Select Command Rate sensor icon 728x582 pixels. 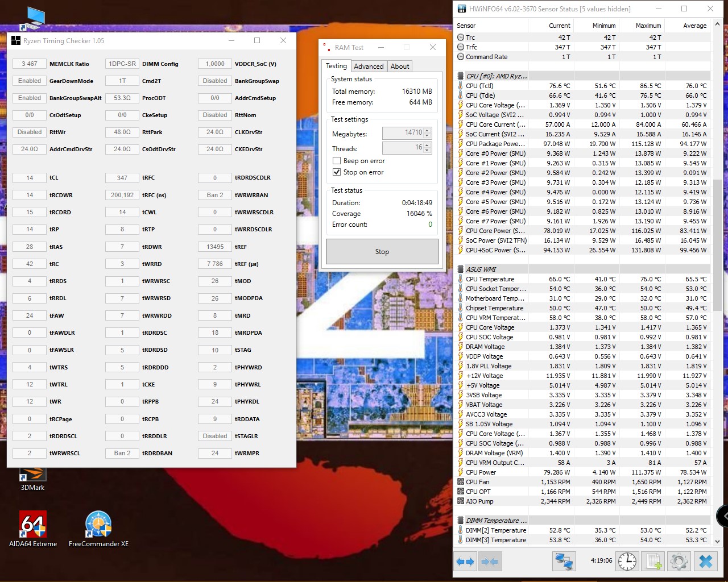pos(461,57)
